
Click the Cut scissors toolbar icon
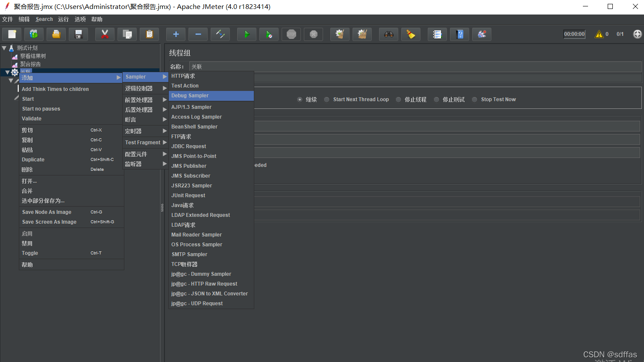105,34
